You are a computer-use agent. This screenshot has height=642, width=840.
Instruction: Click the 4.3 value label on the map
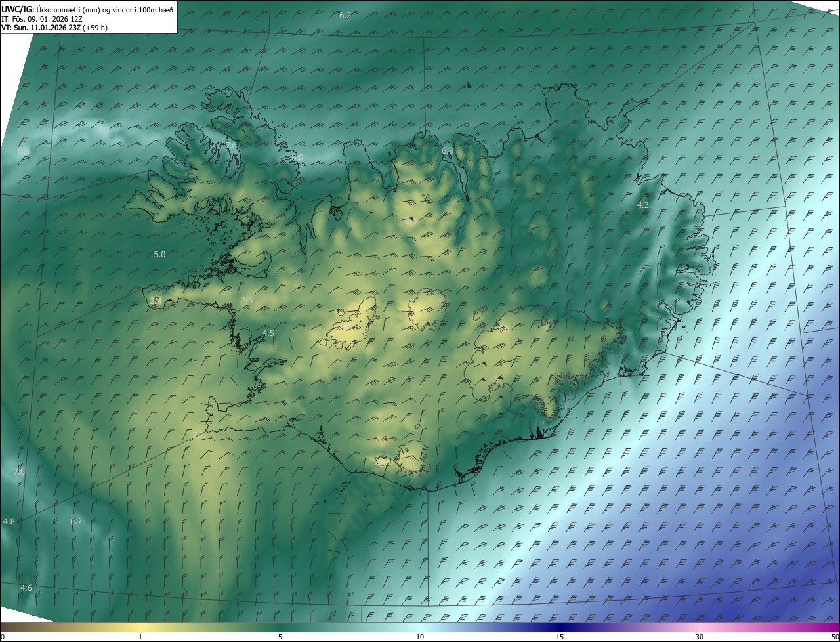[643, 205]
